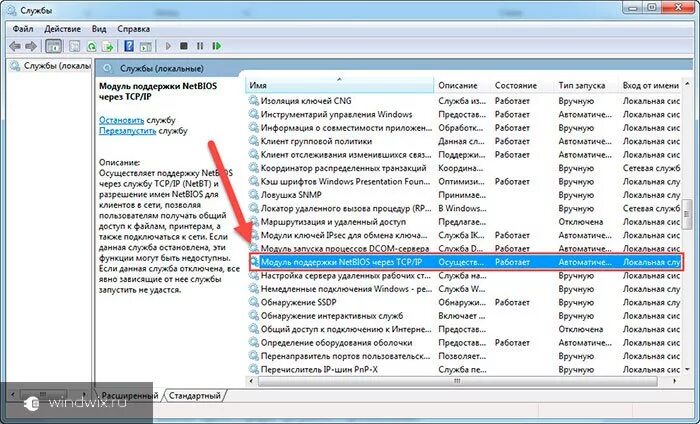Click Отключена in Общий доступ к подключению row

580,329
